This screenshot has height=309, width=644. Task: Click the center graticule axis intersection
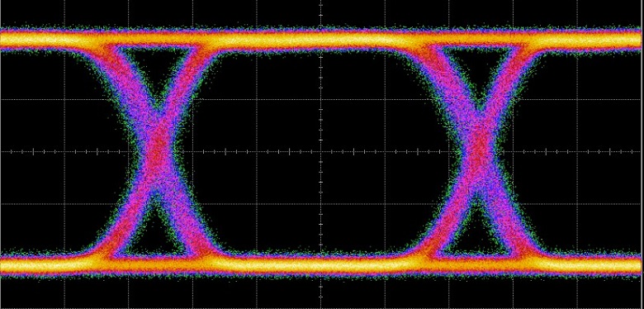point(321,152)
